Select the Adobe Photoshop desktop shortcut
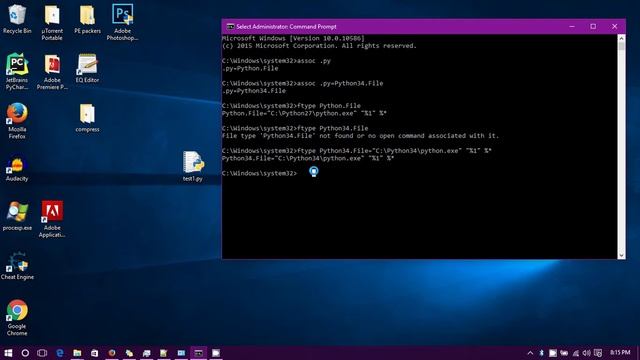Viewport: 640px width, 360px height. point(122,22)
